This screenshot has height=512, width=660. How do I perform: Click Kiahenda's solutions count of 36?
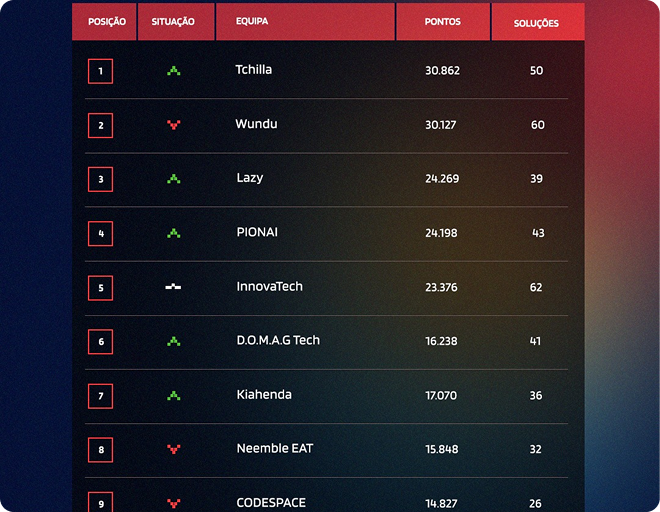point(536,396)
